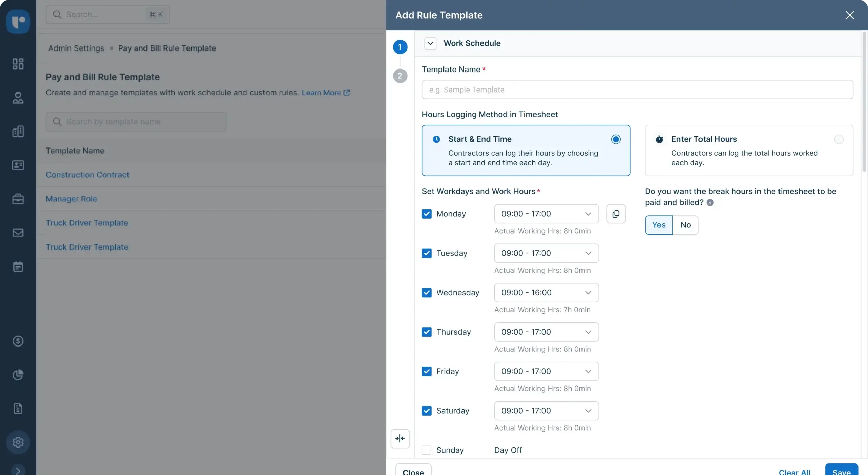The image size is (868, 475).
Task: Go to Admin Settings in the breadcrumb
Action: (76, 48)
